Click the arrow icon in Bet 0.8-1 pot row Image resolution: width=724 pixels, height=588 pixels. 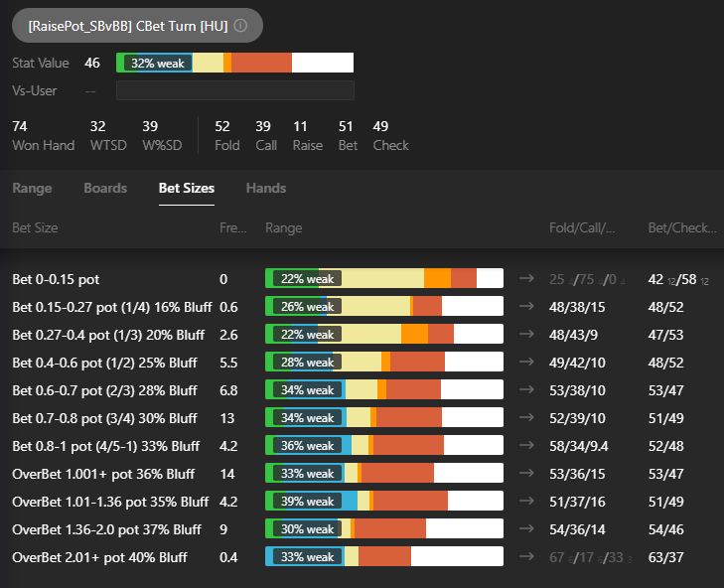525,446
